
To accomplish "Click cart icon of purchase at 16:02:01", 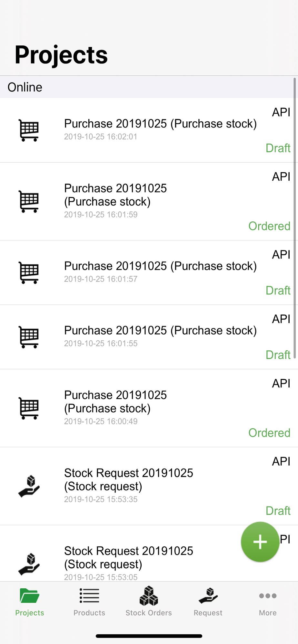I will coord(29,130).
